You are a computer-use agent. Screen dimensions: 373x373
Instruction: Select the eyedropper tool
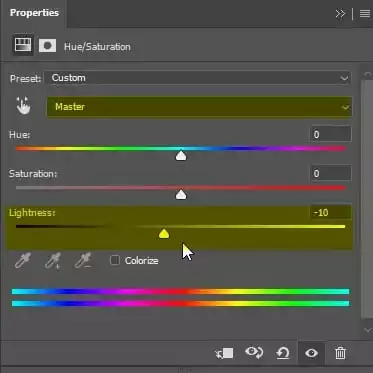point(23,261)
